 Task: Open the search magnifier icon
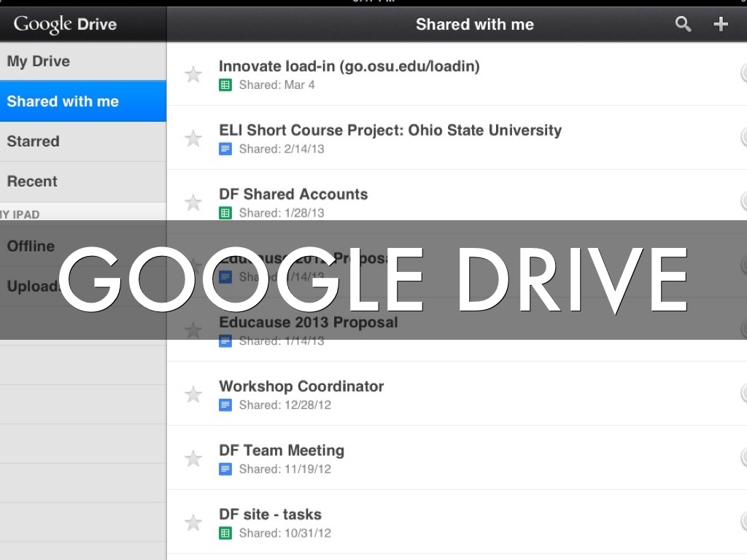point(683,24)
